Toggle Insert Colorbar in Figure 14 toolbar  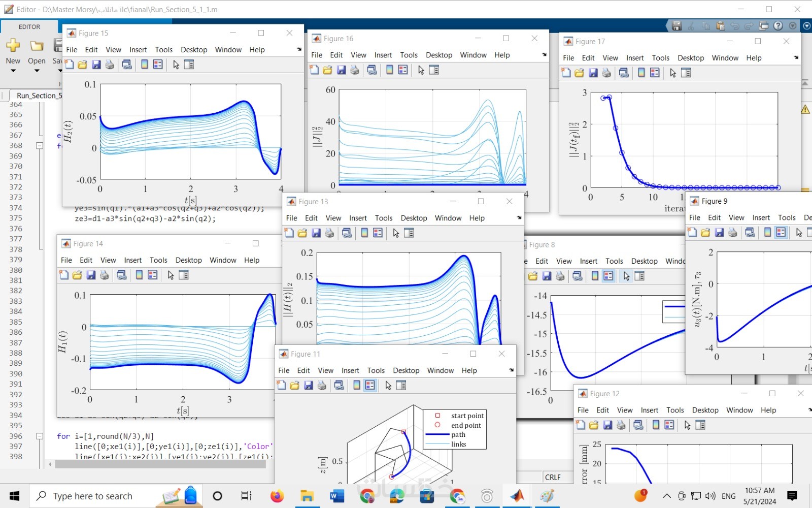[x=139, y=275]
